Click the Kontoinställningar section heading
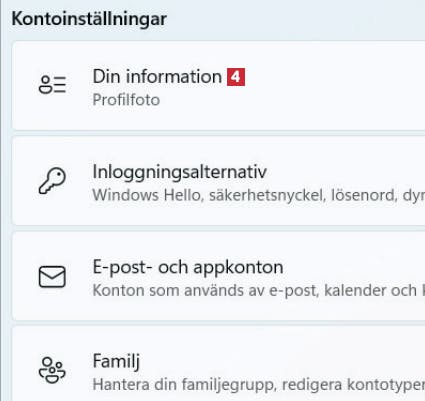Viewport: 425px width, 401px height. coord(89,19)
